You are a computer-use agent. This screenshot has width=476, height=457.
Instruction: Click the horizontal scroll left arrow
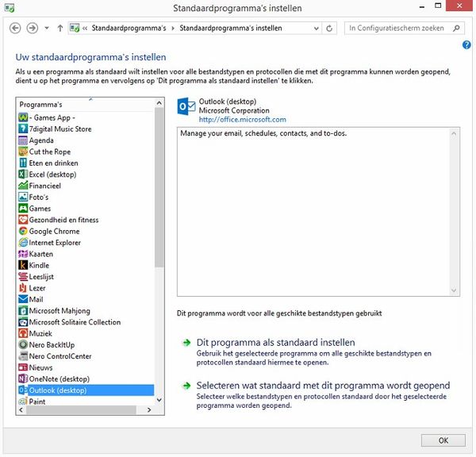21,410
